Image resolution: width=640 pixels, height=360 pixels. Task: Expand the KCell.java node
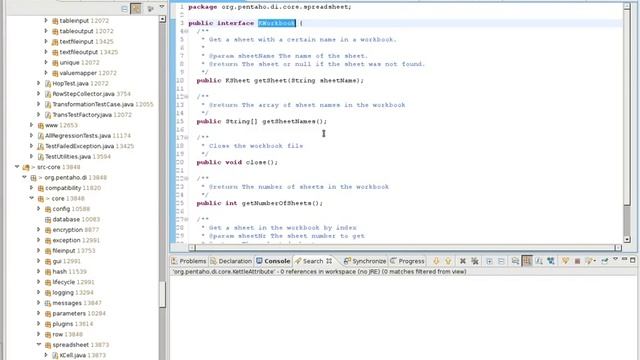click(x=46, y=355)
